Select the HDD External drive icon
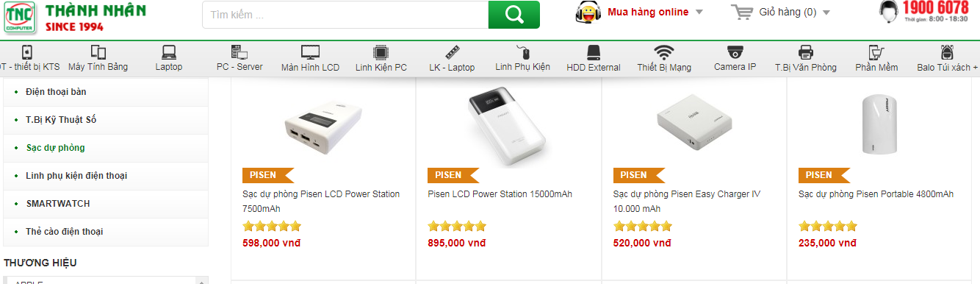The height and width of the screenshot is (284, 980). (594, 52)
